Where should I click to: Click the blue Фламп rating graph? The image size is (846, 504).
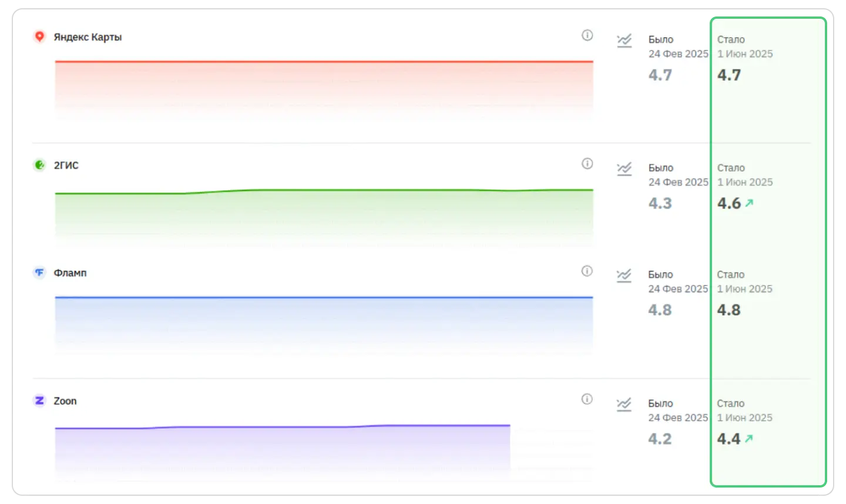click(324, 324)
